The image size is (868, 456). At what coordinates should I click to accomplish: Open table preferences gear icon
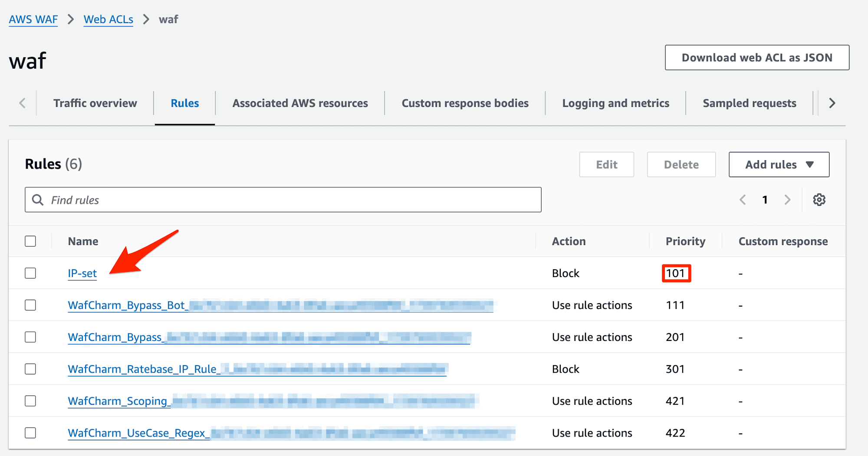point(819,200)
